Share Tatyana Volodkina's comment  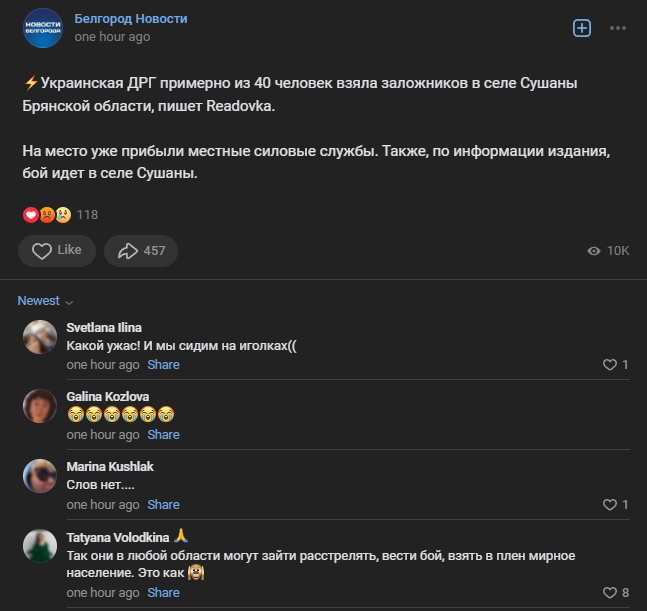point(164,593)
